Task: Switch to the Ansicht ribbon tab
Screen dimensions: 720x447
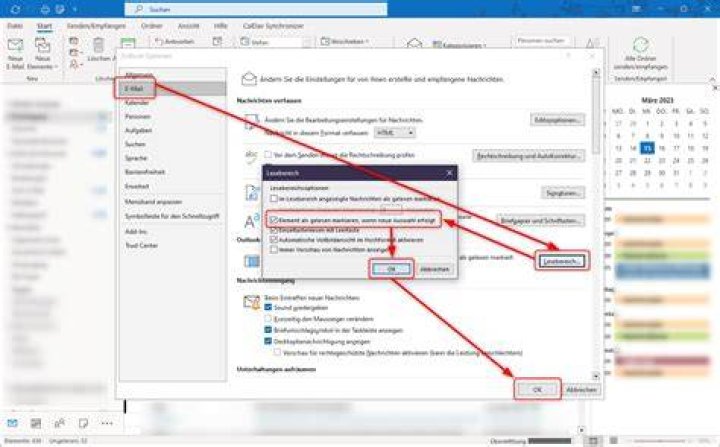Action: pos(188,26)
